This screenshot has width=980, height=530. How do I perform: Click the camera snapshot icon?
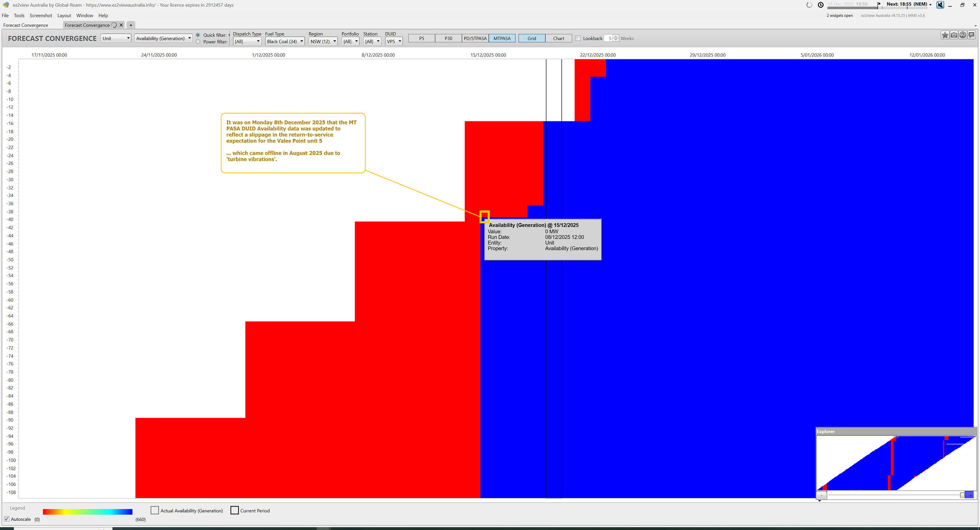tap(954, 35)
